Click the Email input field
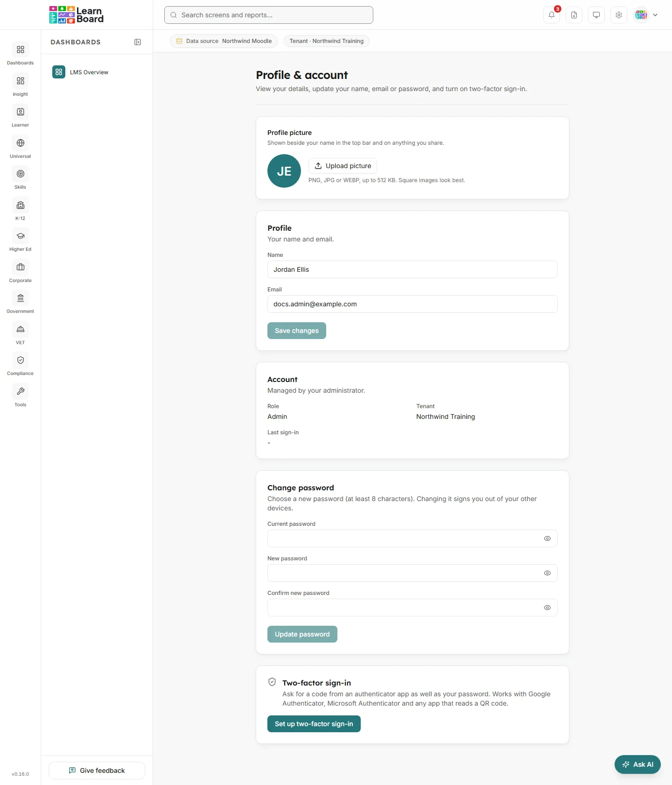 coord(413,304)
